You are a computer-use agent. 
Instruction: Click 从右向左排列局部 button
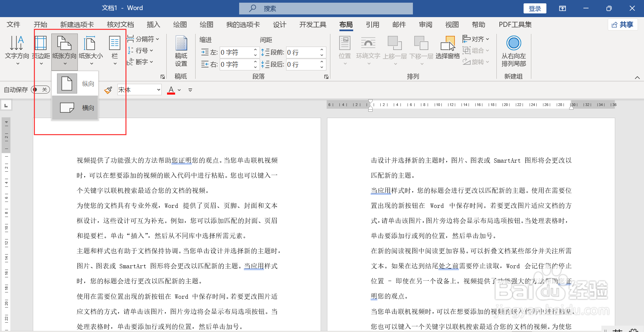tap(514, 51)
